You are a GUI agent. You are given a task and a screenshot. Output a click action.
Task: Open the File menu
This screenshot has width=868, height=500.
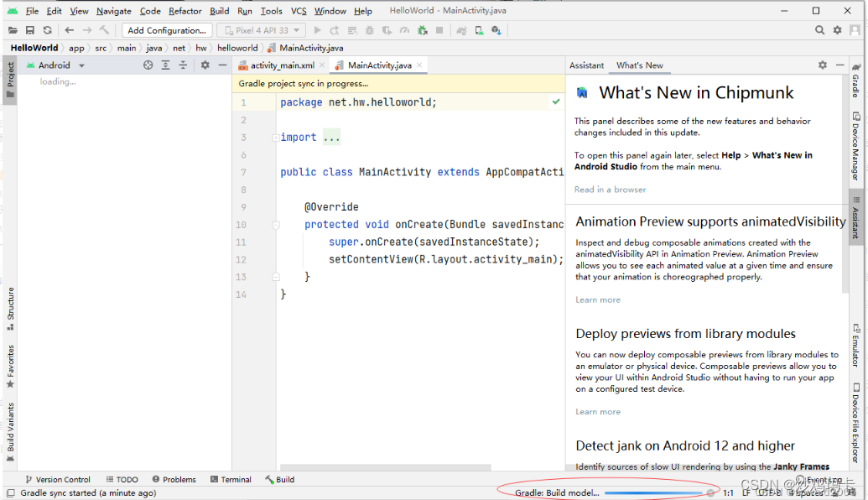[32, 11]
